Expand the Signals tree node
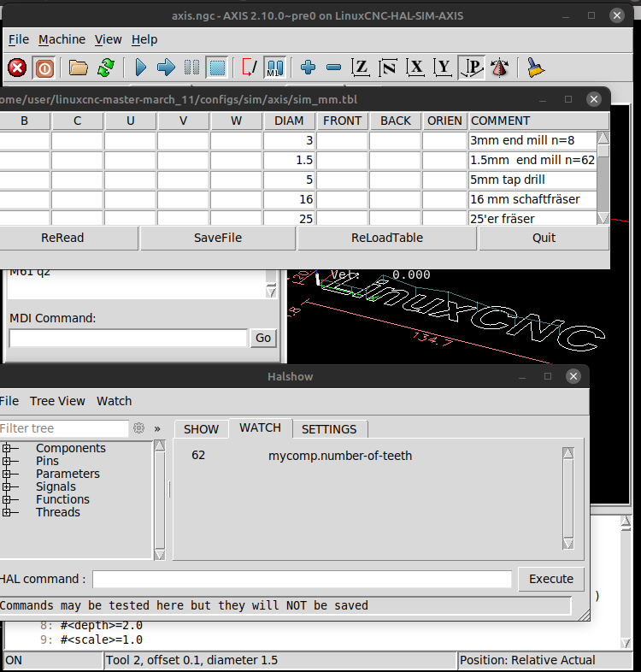 click(7, 486)
